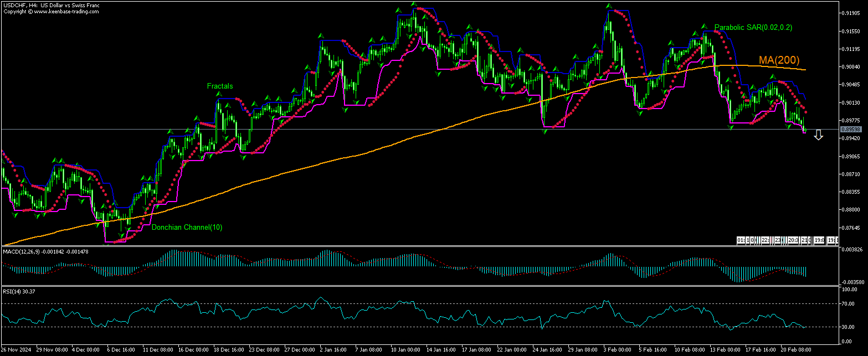Select the 0.91905 price scale level
The image size is (868, 356).
(x=850, y=13)
